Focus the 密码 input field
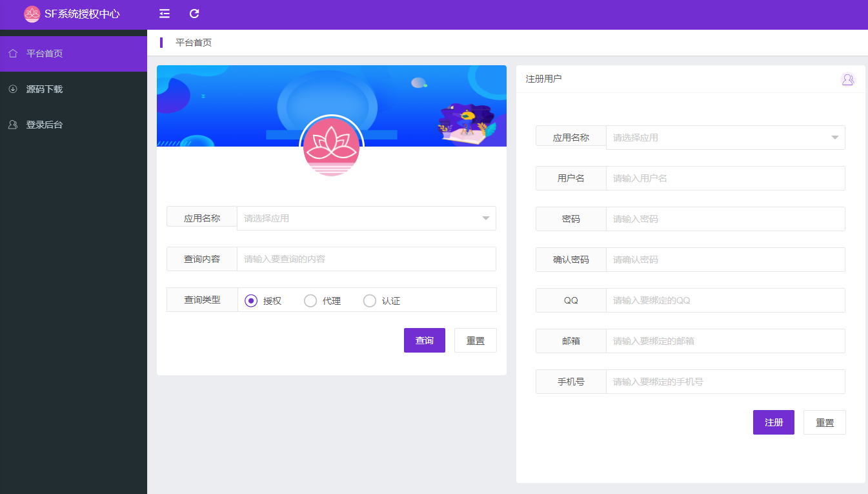This screenshot has width=868, height=494. 725,219
